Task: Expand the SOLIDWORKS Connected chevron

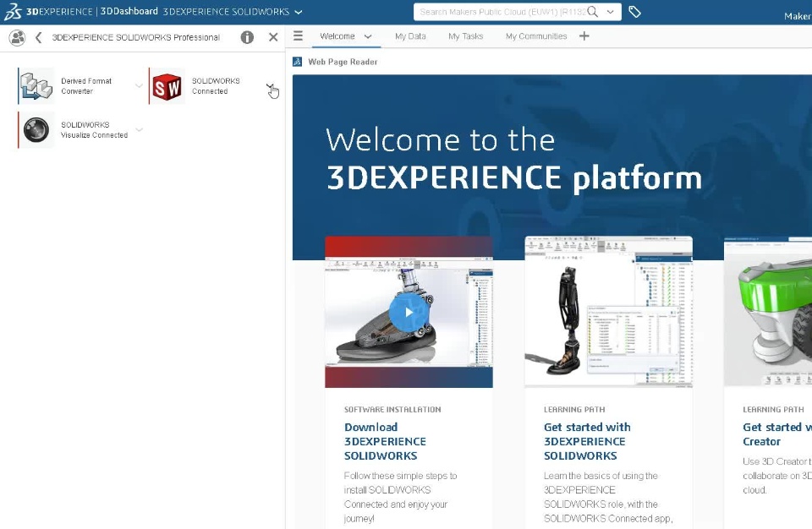Action: click(x=270, y=86)
